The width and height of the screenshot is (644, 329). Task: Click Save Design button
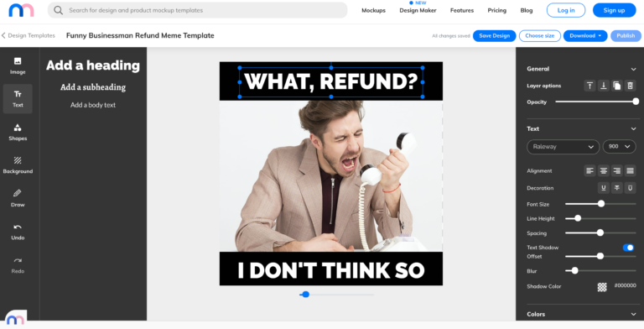click(494, 36)
